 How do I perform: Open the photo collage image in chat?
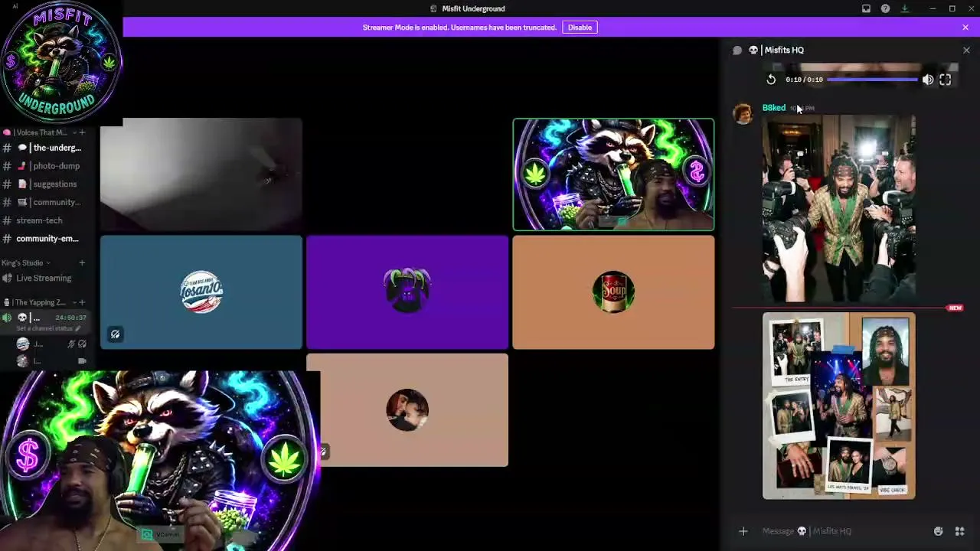point(839,406)
